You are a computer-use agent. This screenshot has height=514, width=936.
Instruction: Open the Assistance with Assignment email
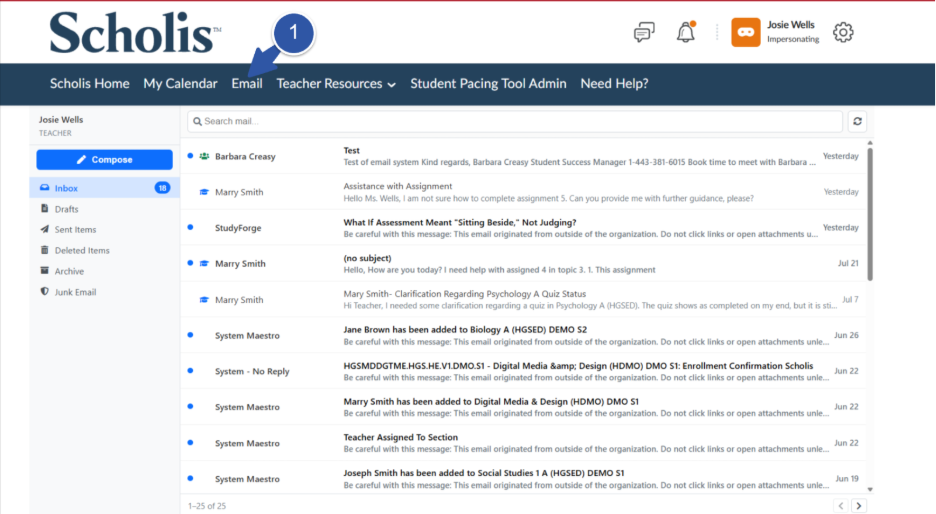click(524, 192)
